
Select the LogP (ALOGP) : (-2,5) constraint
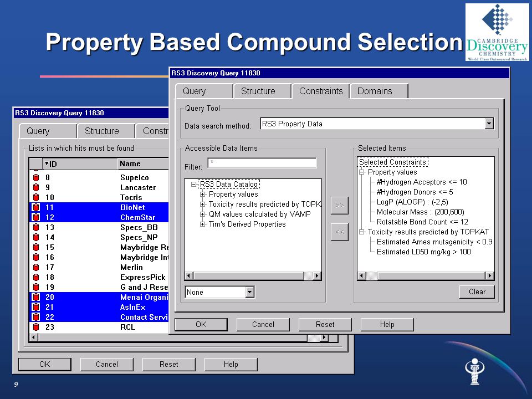pyautogui.click(x=412, y=202)
